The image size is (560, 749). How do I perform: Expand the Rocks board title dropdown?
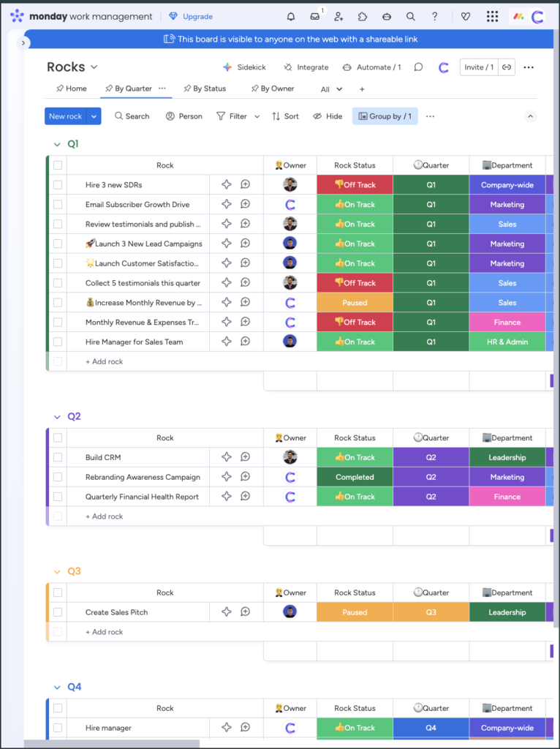[x=94, y=67]
